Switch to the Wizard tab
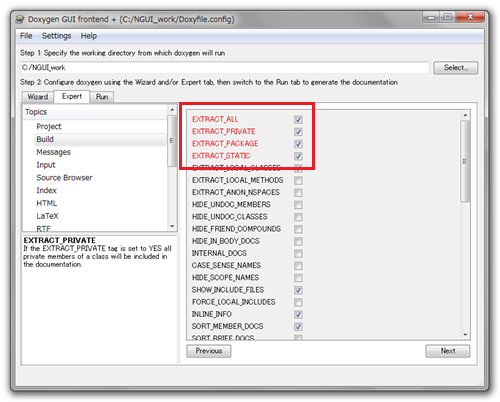 point(38,97)
